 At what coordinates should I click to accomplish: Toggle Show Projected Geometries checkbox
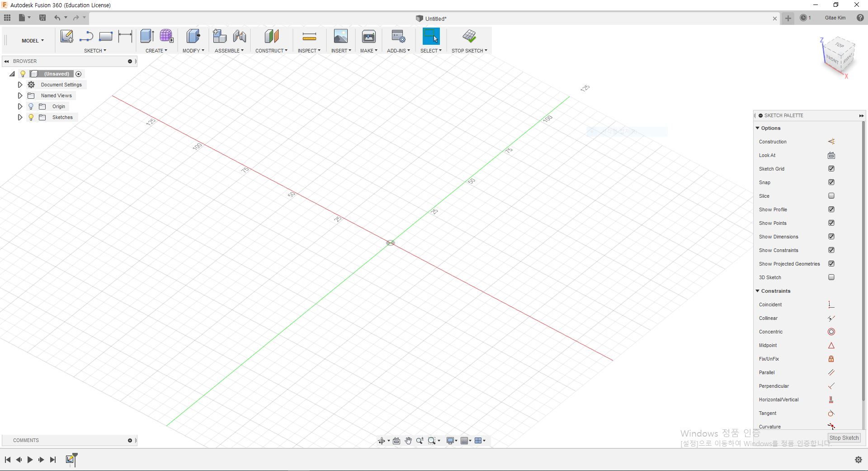coord(831,264)
